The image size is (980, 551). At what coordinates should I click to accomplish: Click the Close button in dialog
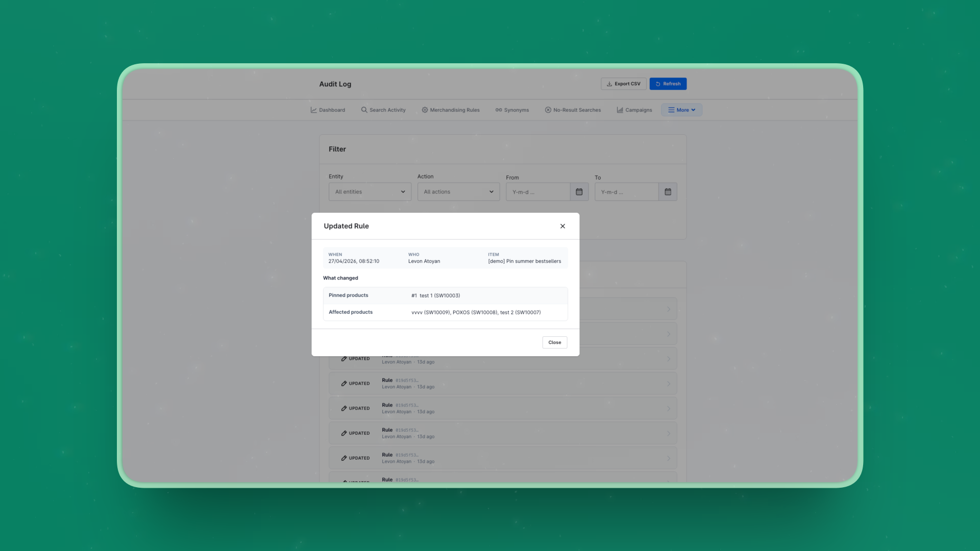tap(554, 342)
